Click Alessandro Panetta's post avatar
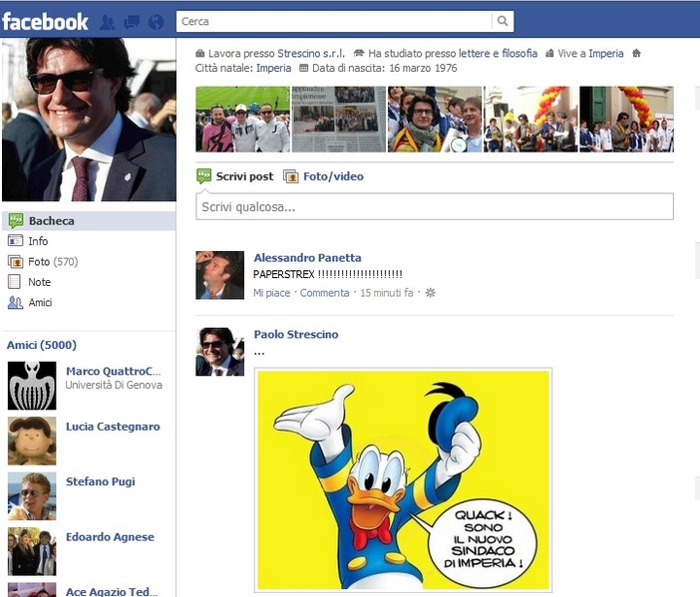Image resolution: width=700 pixels, height=597 pixels. 220,275
